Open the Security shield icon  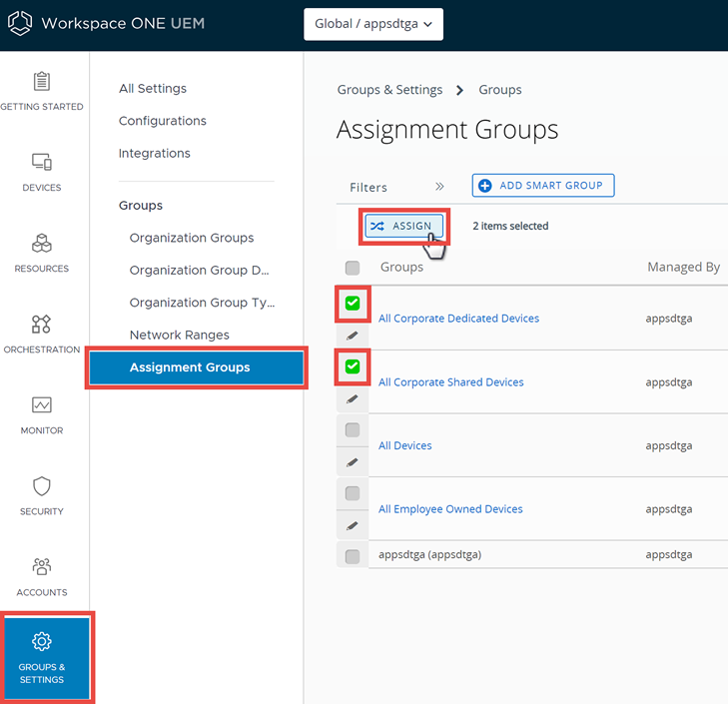[x=42, y=486]
